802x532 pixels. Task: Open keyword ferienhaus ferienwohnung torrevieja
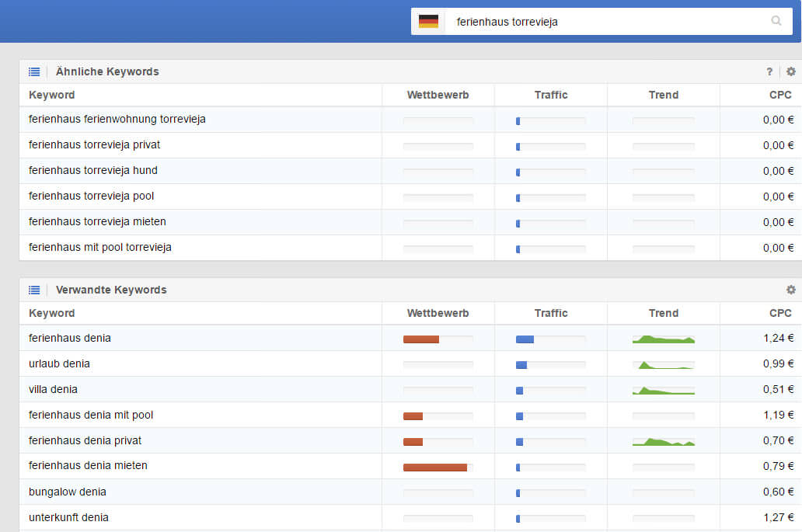(x=117, y=119)
